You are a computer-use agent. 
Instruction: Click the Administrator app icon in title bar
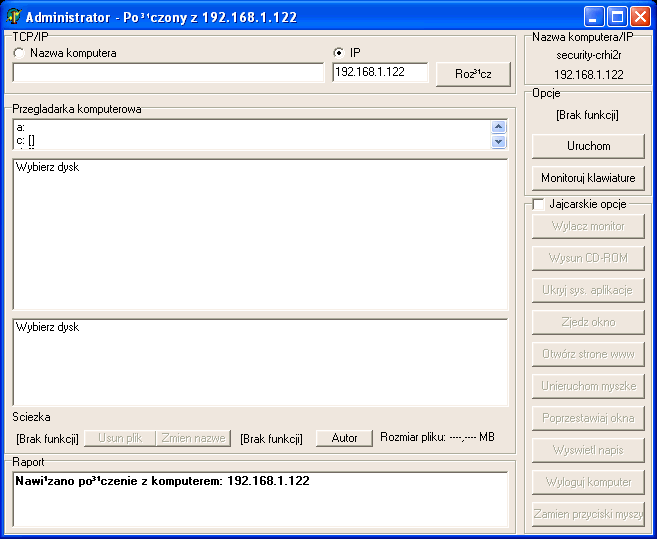point(14,17)
